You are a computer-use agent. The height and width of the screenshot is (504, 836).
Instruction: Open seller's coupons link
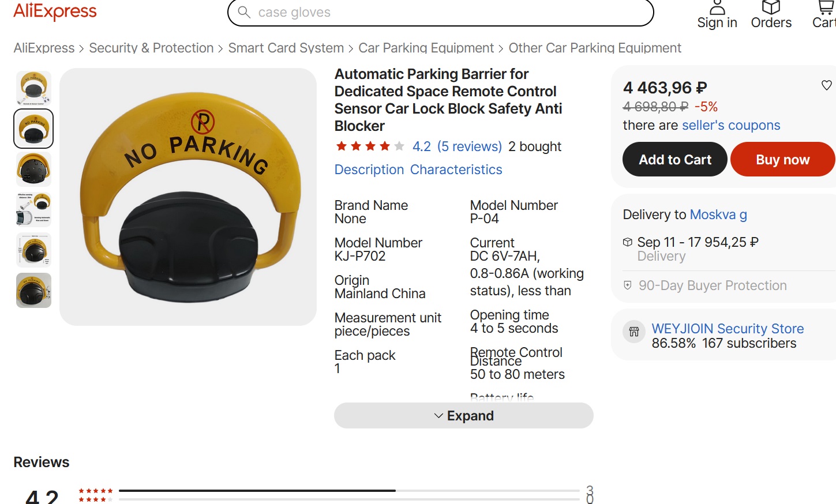tap(730, 125)
